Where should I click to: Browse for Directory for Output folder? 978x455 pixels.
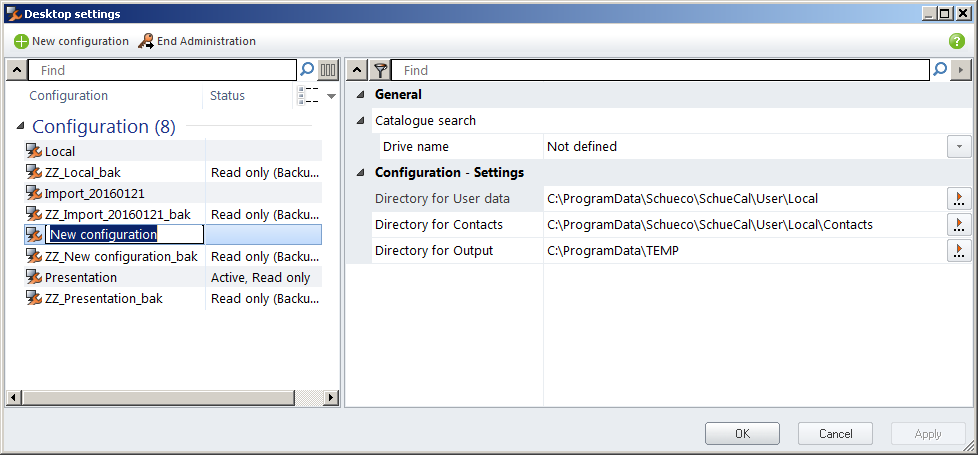[x=959, y=250]
